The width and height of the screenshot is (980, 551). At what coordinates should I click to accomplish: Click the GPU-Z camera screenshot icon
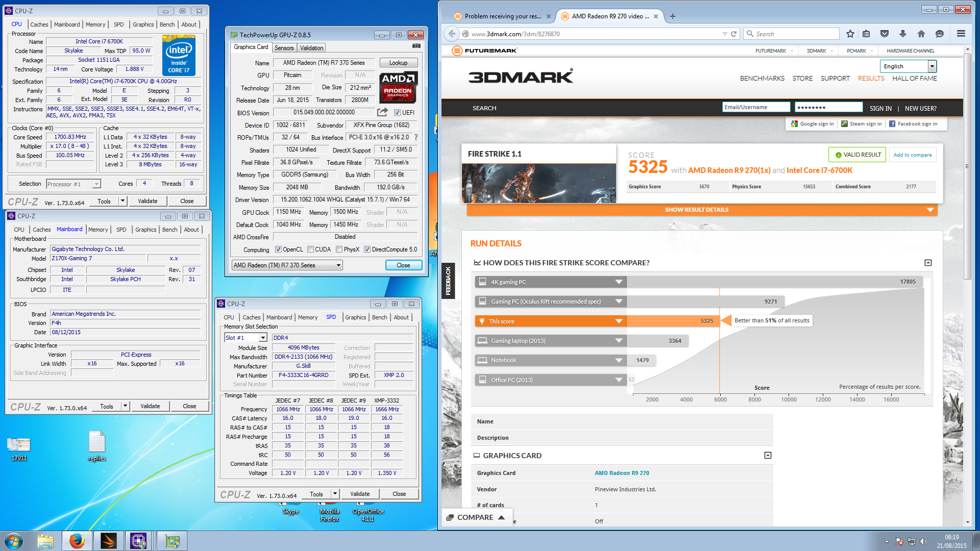pos(416,46)
